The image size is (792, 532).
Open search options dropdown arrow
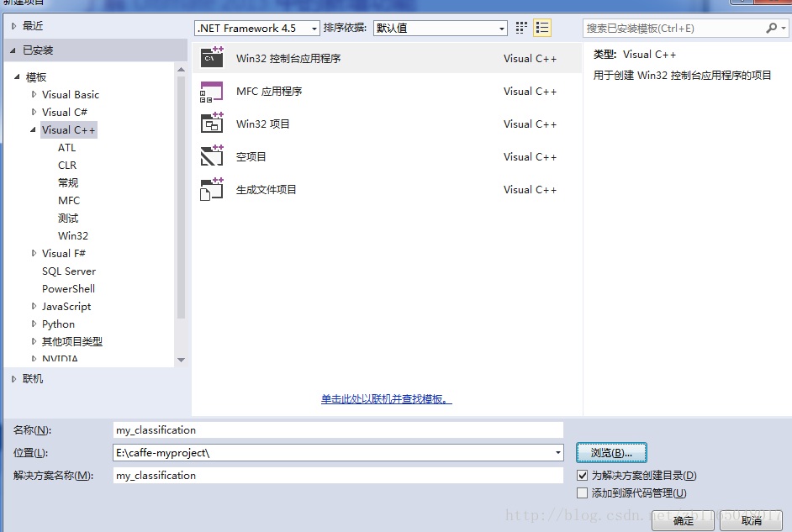click(x=784, y=29)
